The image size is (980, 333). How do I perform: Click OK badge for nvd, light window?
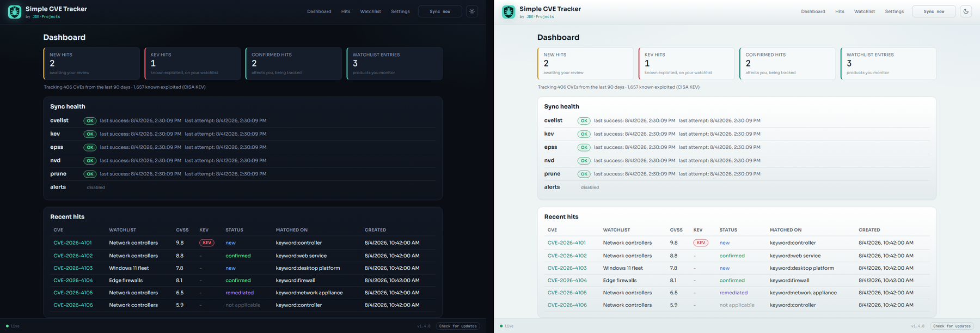click(584, 161)
